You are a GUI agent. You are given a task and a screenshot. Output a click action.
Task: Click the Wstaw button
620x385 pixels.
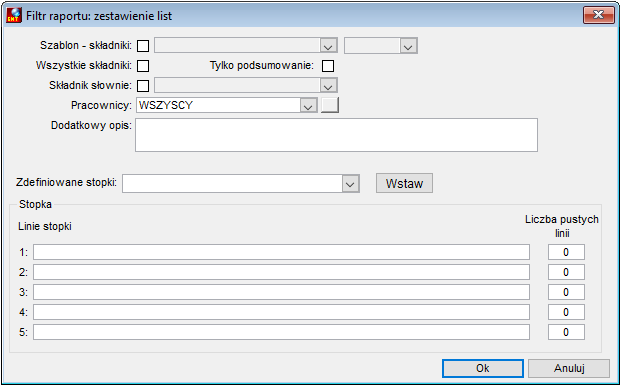pos(404,183)
